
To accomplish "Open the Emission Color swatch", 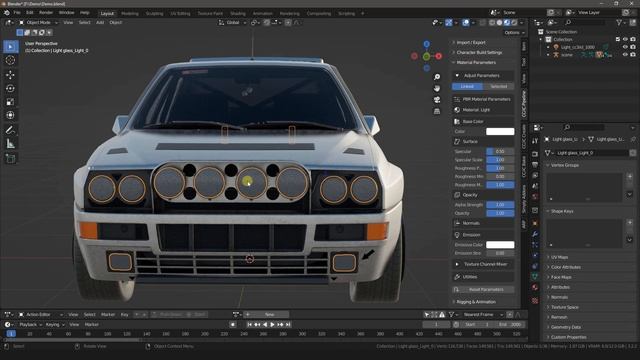I will click(x=500, y=245).
